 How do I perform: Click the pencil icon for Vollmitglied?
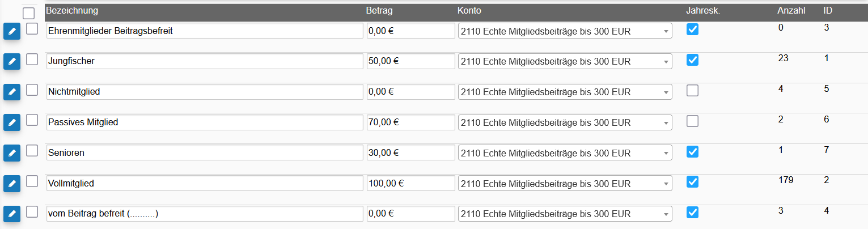pyautogui.click(x=12, y=184)
